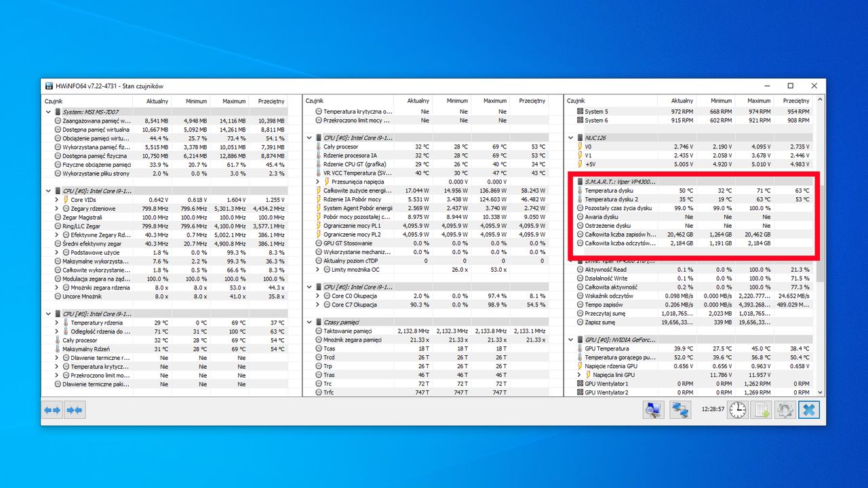868x488 pixels.
Task: Collapse the Czasy pamięci group
Action: click(309, 322)
